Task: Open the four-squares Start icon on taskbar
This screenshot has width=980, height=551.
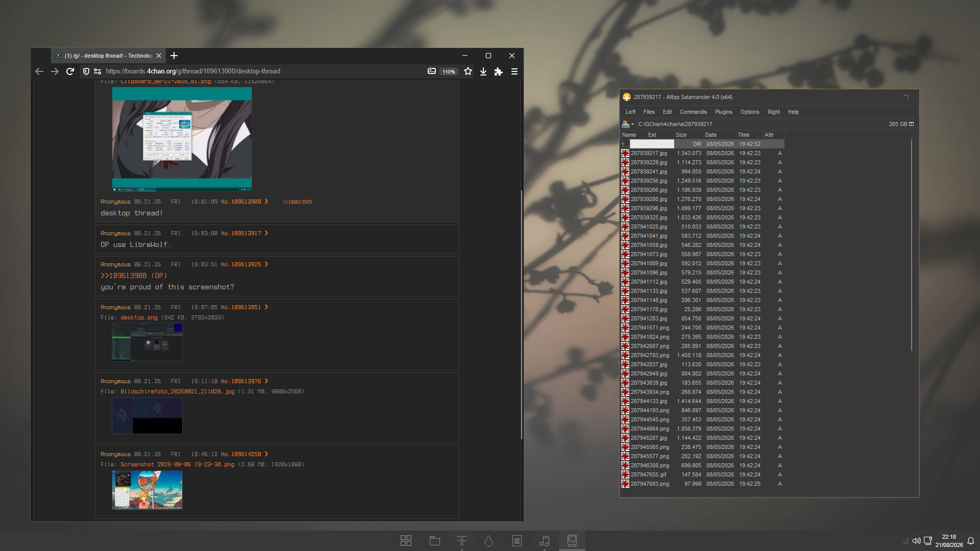Action: point(406,541)
